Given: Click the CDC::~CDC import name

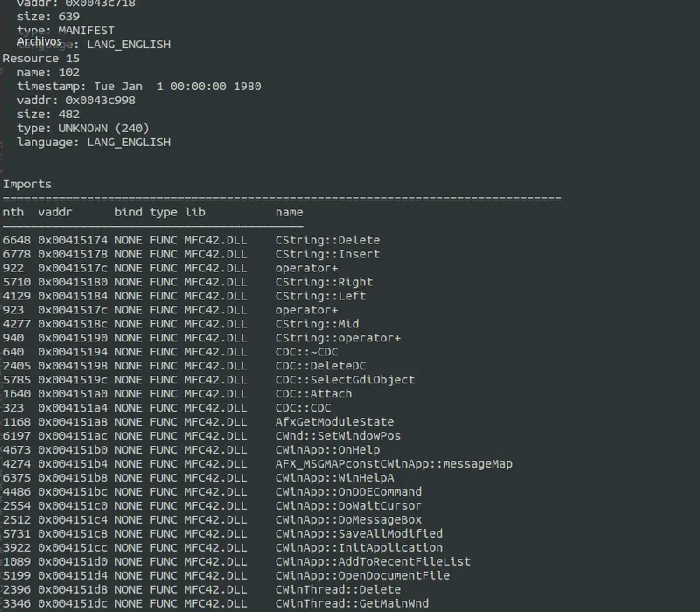Looking at the screenshot, I should [x=307, y=352].
